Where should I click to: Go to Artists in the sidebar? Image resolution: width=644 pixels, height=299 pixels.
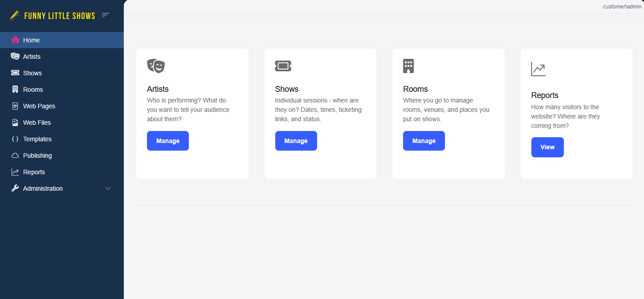point(62,57)
